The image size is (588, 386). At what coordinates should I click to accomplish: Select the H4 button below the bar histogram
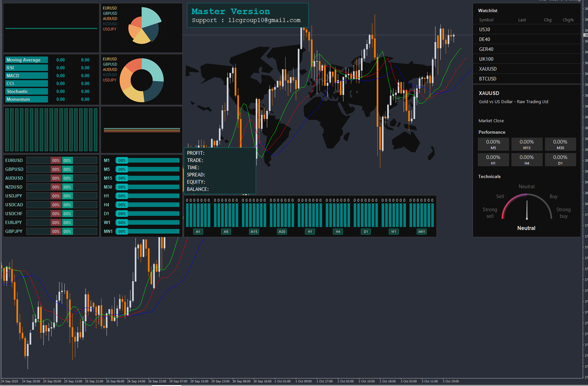[338, 232]
